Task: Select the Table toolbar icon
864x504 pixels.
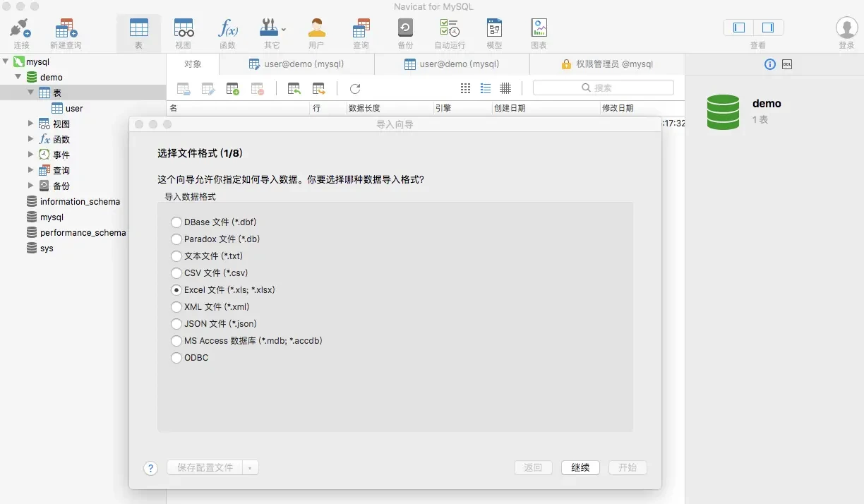Action: (x=138, y=28)
